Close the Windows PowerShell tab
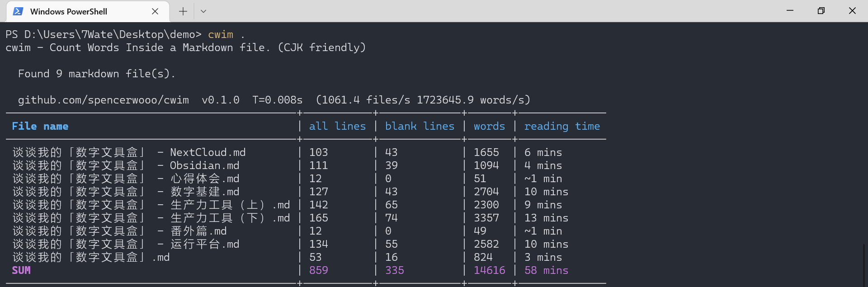Viewport: 868px width, 287px height. click(155, 11)
